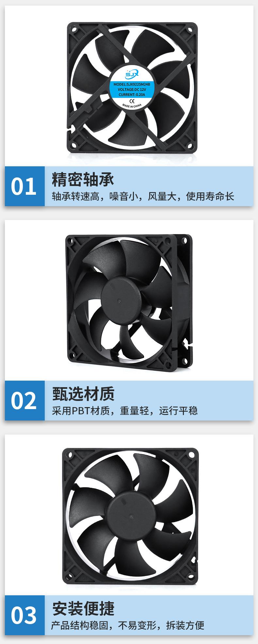Open the third front-view fan photo
258x644 pixels.
(x=131, y=517)
